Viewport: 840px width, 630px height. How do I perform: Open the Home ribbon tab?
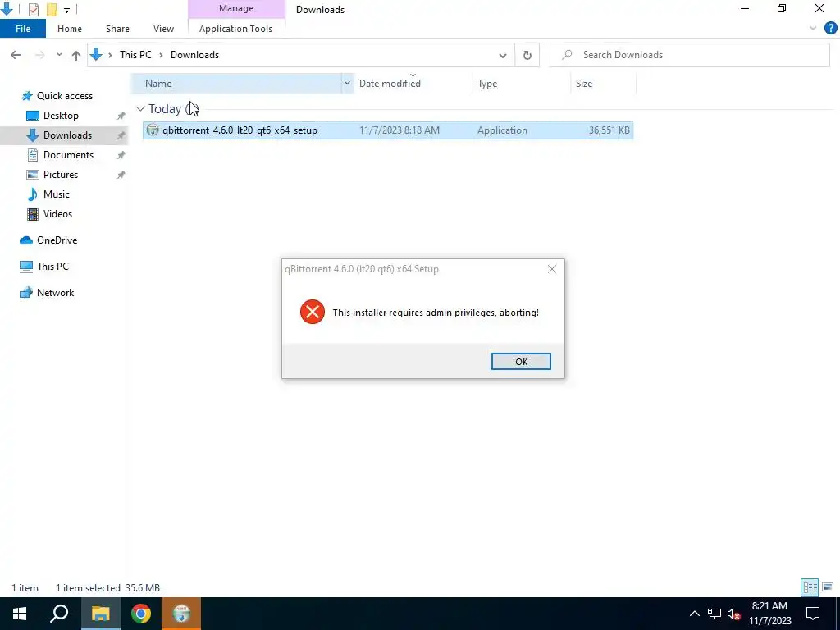[x=70, y=29]
